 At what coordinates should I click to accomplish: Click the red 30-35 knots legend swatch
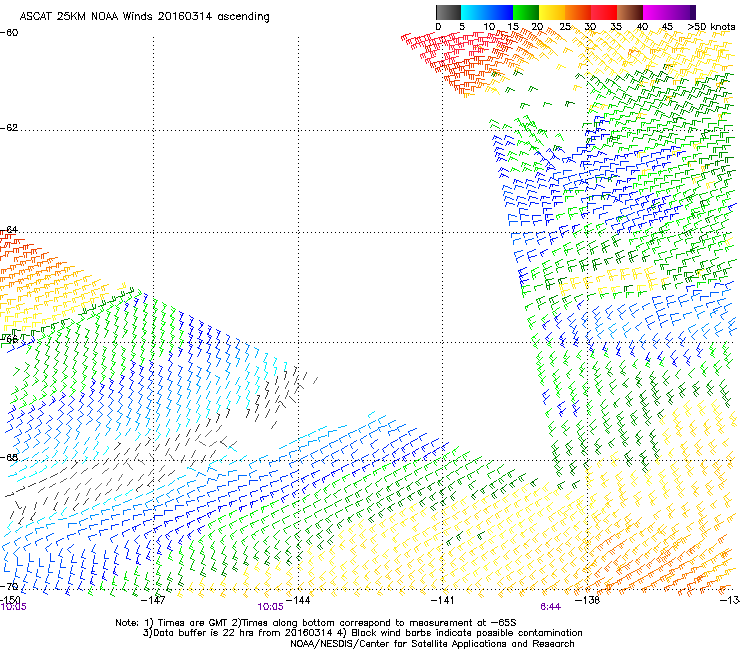tap(604, 12)
